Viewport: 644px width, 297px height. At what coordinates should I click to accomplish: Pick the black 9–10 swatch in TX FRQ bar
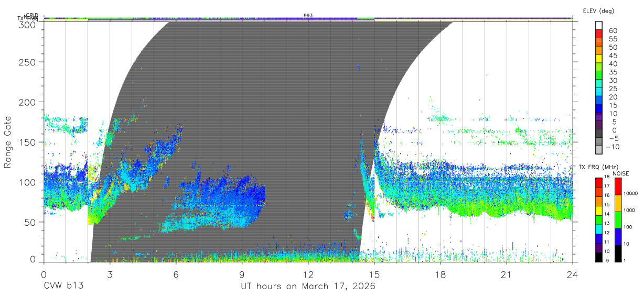pyautogui.click(x=598, y=256)
